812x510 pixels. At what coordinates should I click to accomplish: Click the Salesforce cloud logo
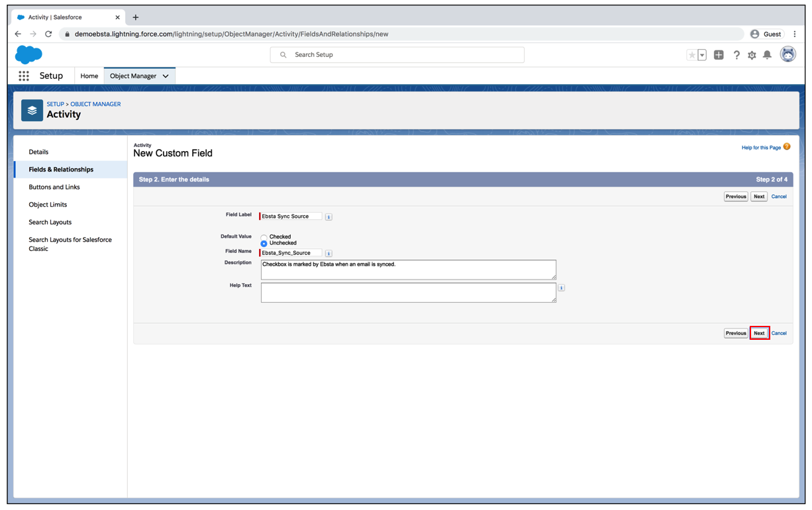point(28,55)
